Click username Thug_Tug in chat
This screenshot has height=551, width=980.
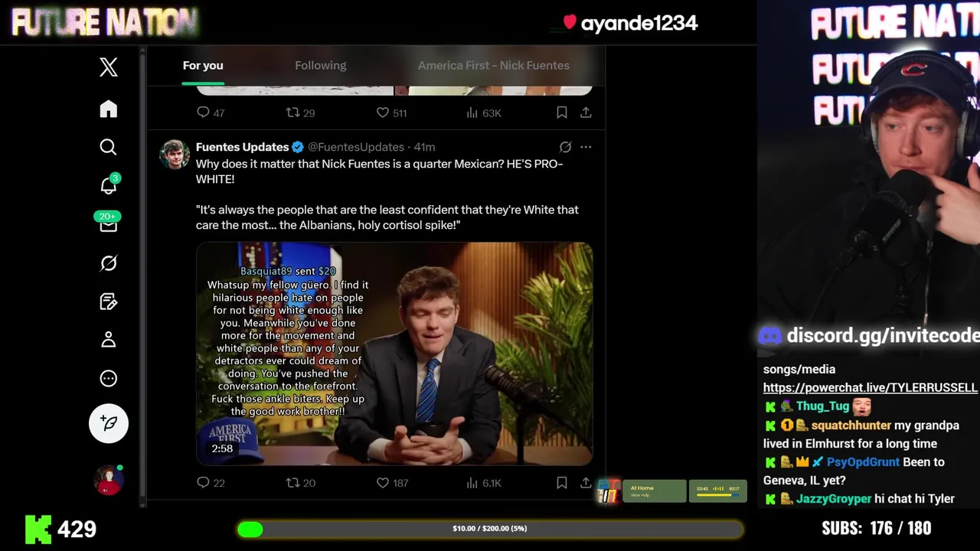click(822, 406)
